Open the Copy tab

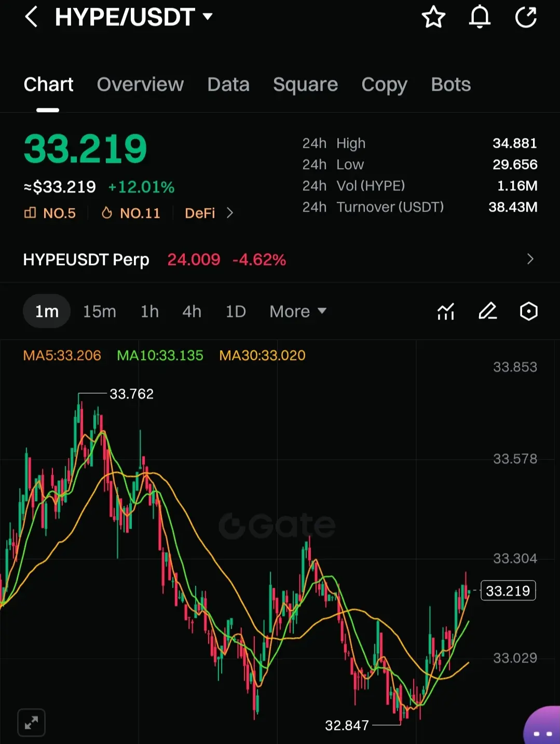click(384, 85)
